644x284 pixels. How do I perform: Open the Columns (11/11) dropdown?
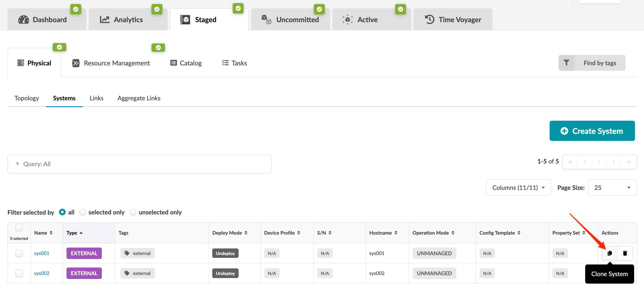pyautogui.click(x=518, y=187)
